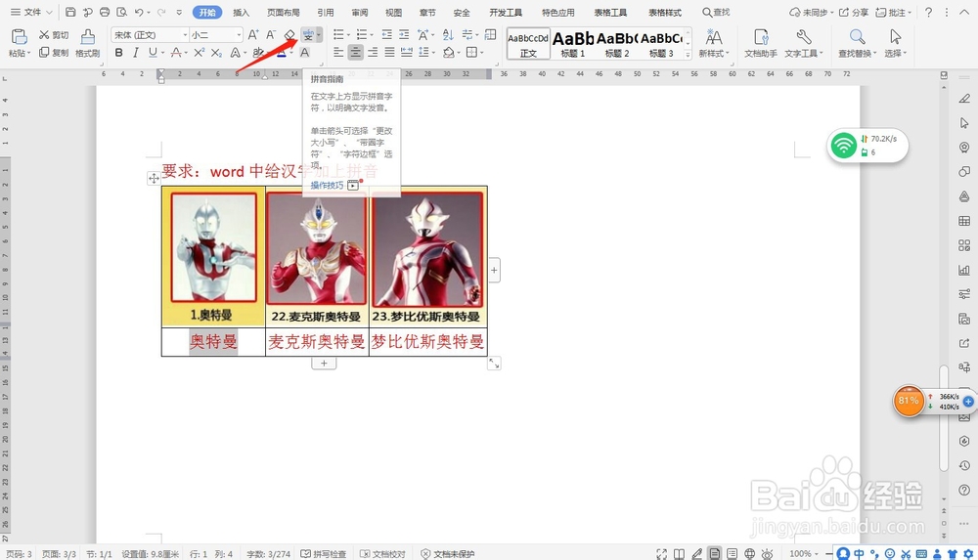Click the Help question mark icon
Image resolution: width=978 pixels, height=560 pixels.
point(929,12)
